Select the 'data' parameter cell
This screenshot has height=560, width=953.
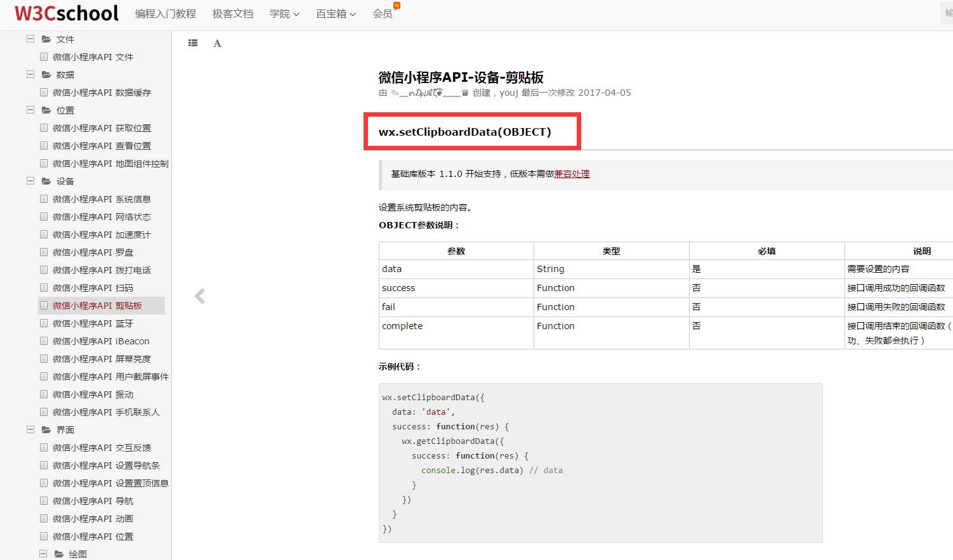[x=456, y=269]
